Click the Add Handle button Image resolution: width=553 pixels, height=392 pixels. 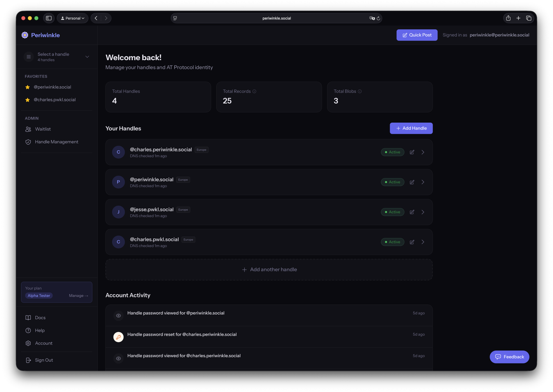411,128
